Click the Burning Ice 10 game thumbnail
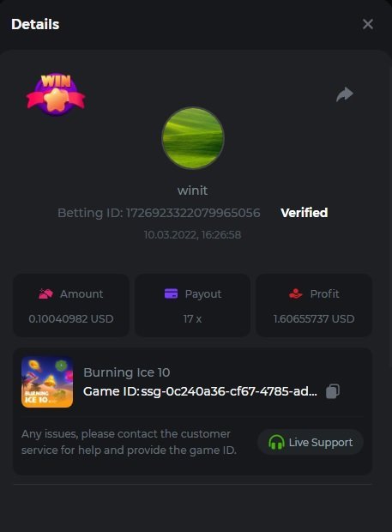 (x=47, y=382)
